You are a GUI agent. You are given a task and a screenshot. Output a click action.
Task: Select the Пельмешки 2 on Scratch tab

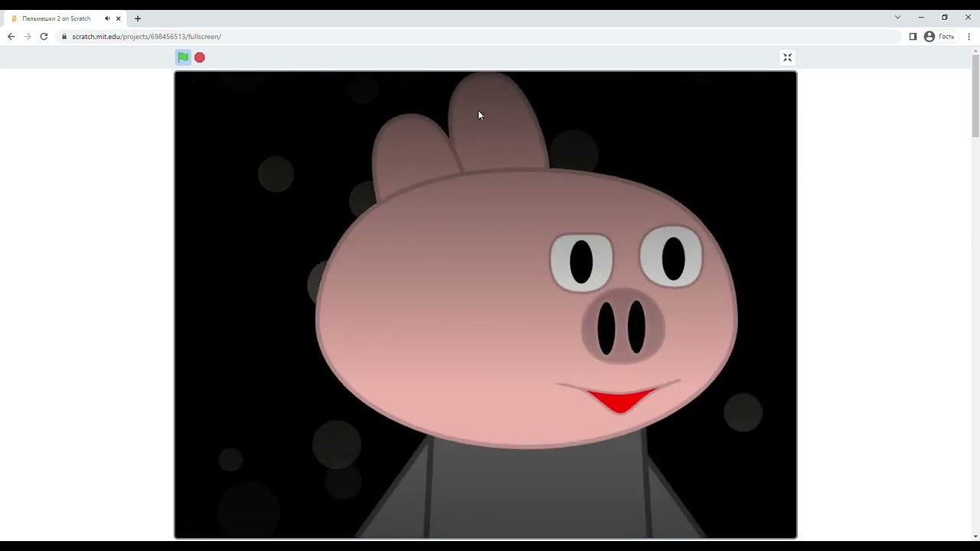(x=64, y=18)
